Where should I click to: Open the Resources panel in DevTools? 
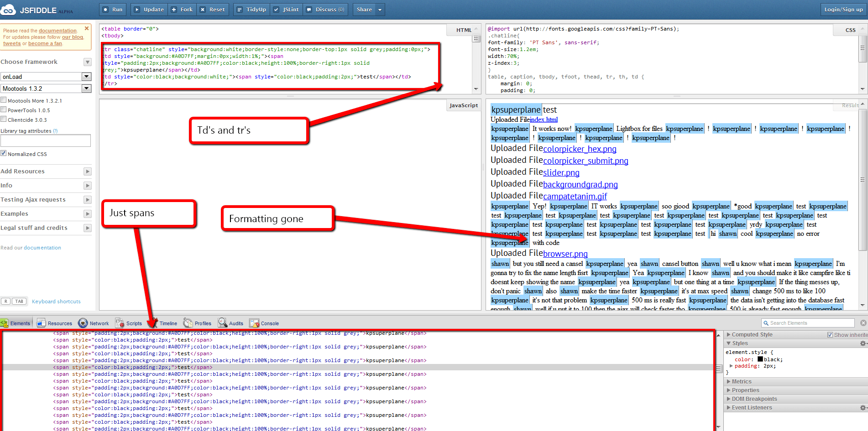58,323
